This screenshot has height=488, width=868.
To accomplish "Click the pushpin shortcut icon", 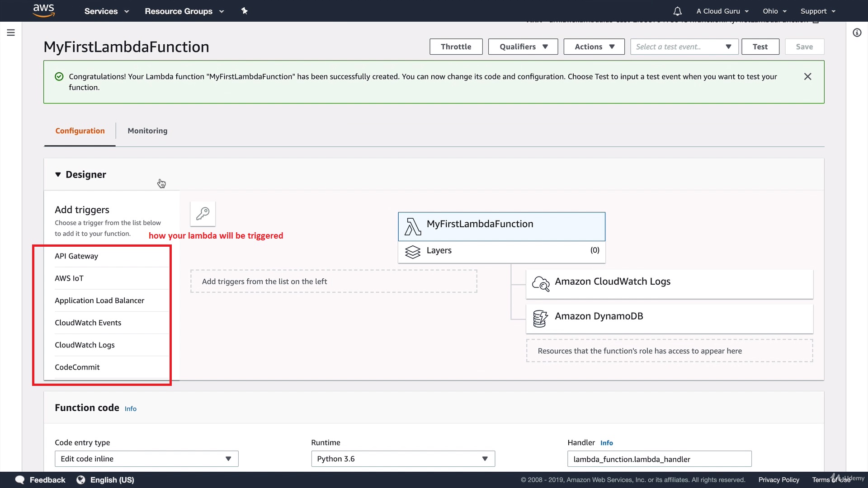I will [x=245, y=11].
